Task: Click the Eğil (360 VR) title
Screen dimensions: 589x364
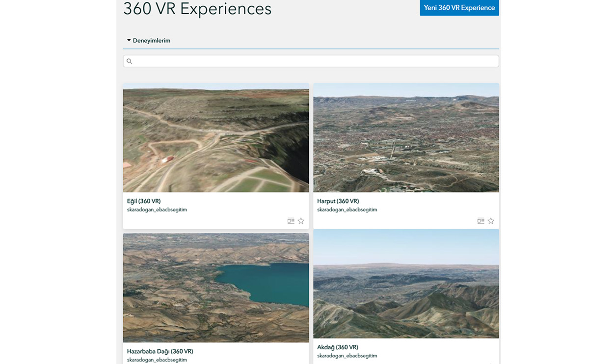Action: (x=144, y=201)
